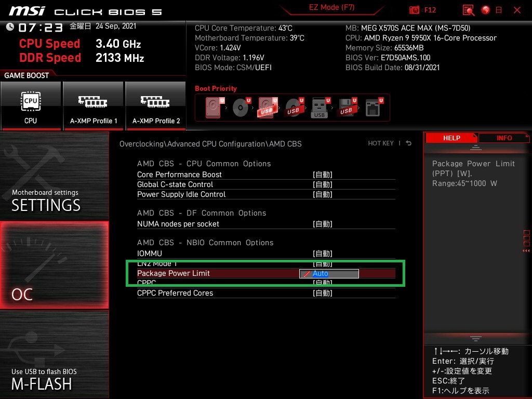532x399 pixels.
Task: Change language with the globe icon
Action: (486, 10)
